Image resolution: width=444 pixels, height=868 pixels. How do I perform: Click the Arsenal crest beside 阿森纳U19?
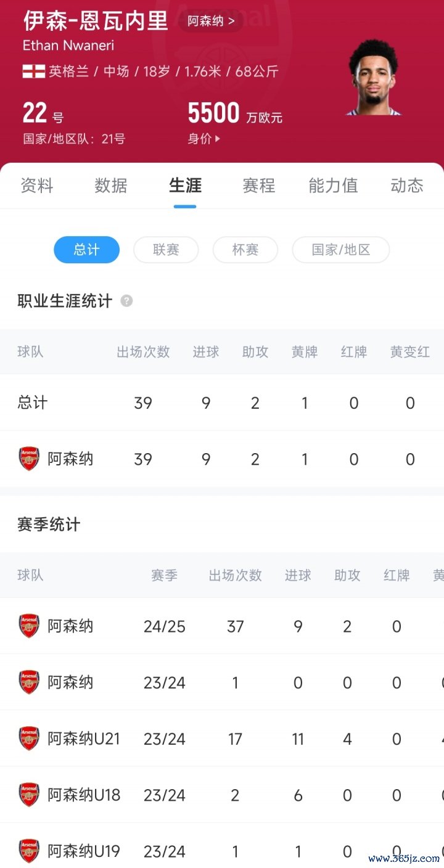click(29, 851)
